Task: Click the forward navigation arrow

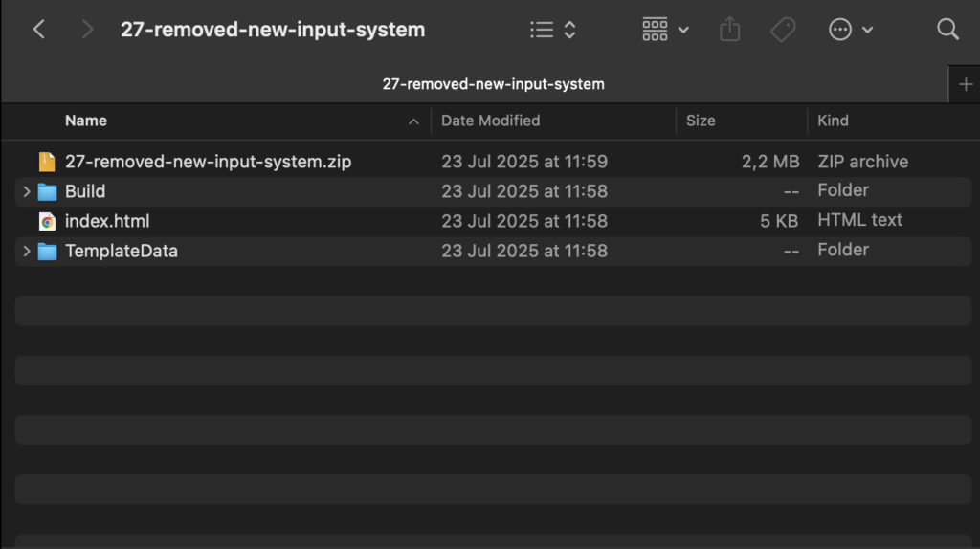Action: click(x=87, y=30)
